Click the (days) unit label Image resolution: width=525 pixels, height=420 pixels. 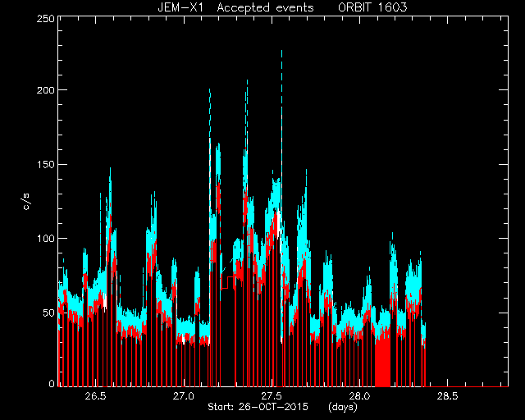tap(343, 407)
